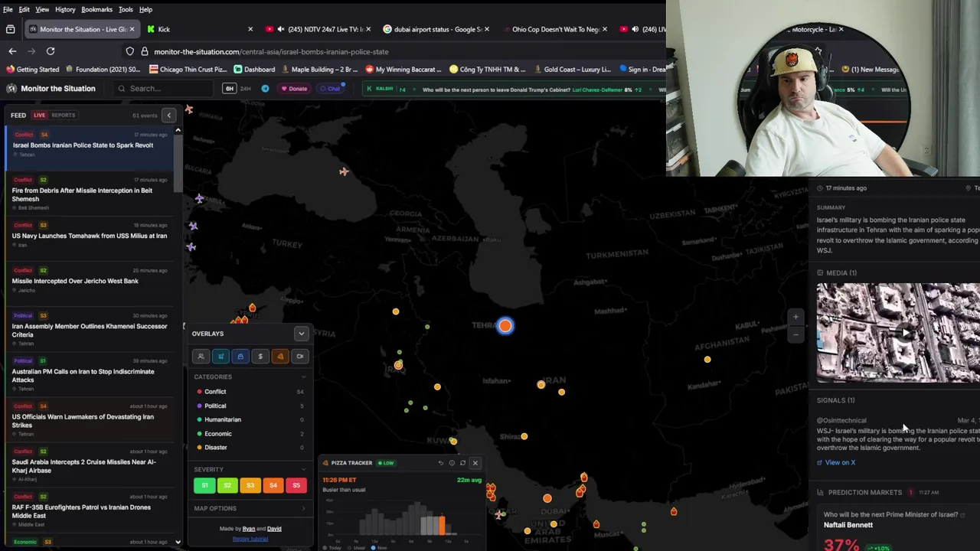Open Pizza Tracker info icon
Screen dimensions: 980x551
[451, 463]
